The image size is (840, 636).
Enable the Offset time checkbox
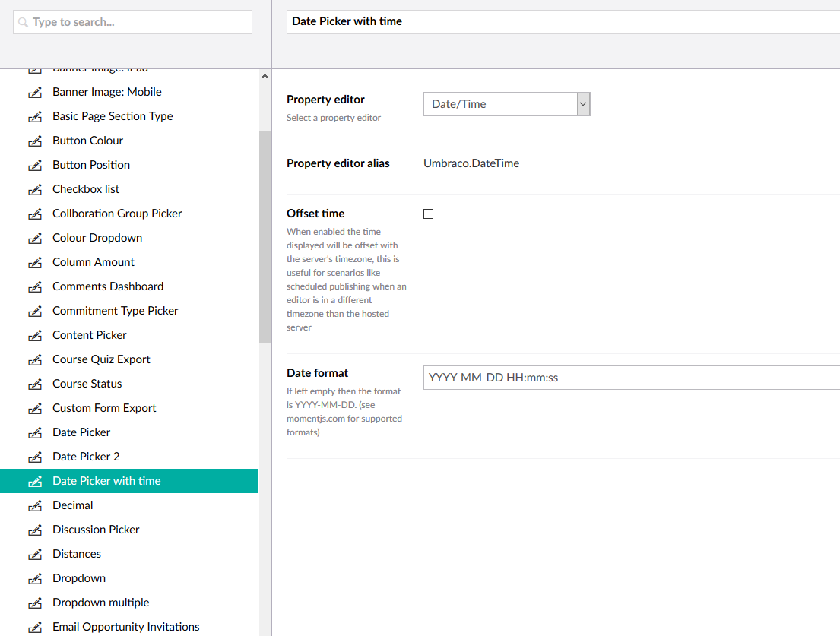[428, 214]
